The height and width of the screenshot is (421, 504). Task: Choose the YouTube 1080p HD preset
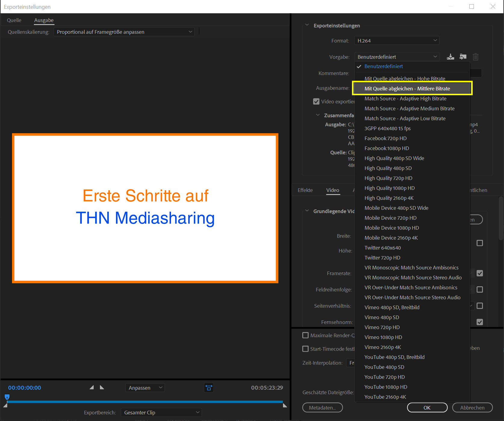[x=386, y=387]
